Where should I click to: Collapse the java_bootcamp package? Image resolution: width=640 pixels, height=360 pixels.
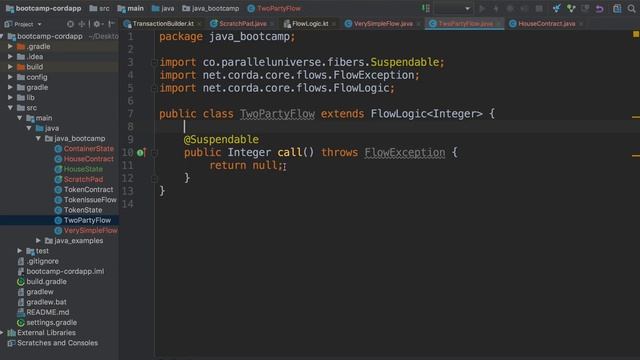(x=38, y=138)
